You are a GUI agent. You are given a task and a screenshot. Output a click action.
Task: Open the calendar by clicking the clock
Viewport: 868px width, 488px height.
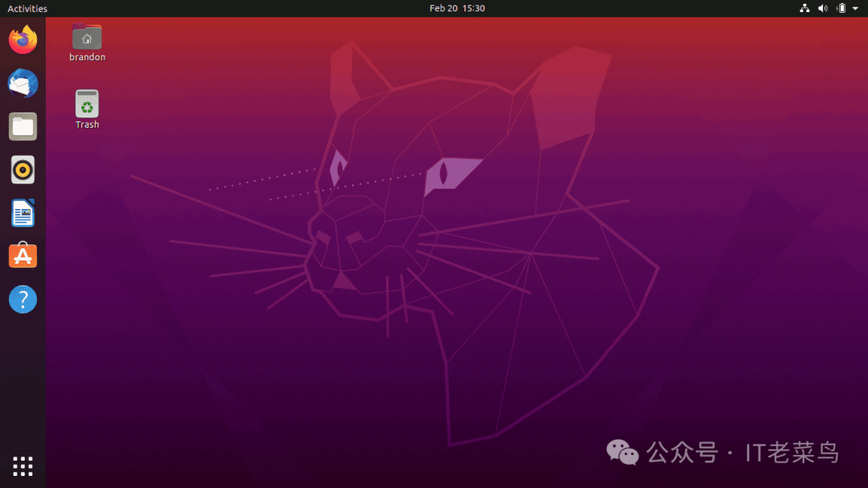coord(458,8)
